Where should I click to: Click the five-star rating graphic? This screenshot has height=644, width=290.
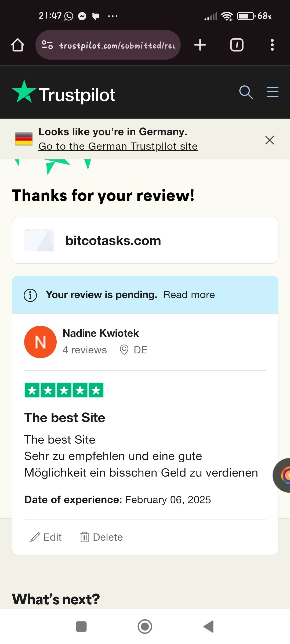[x=64, y=390]
